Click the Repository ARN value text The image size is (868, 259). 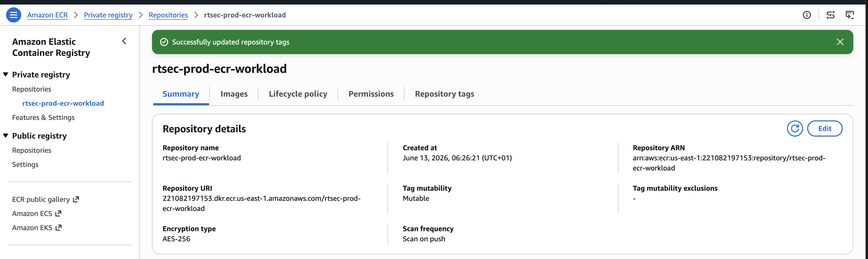tap(729, 163)
